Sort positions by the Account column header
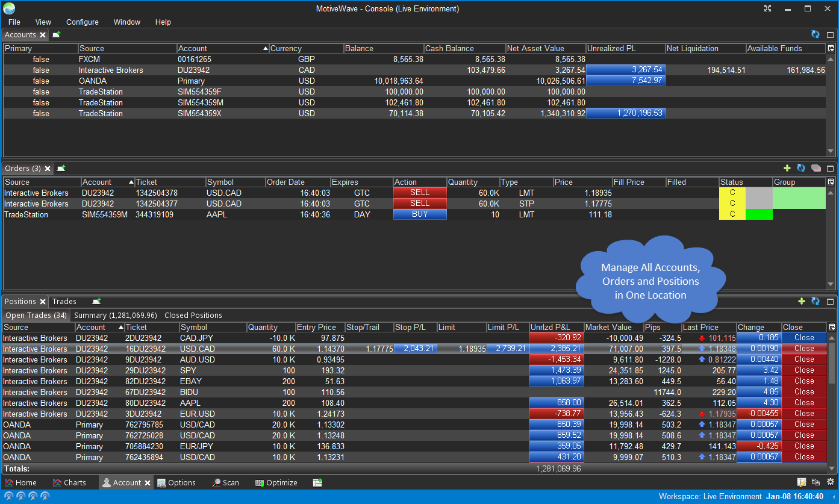 click(99, 327)
